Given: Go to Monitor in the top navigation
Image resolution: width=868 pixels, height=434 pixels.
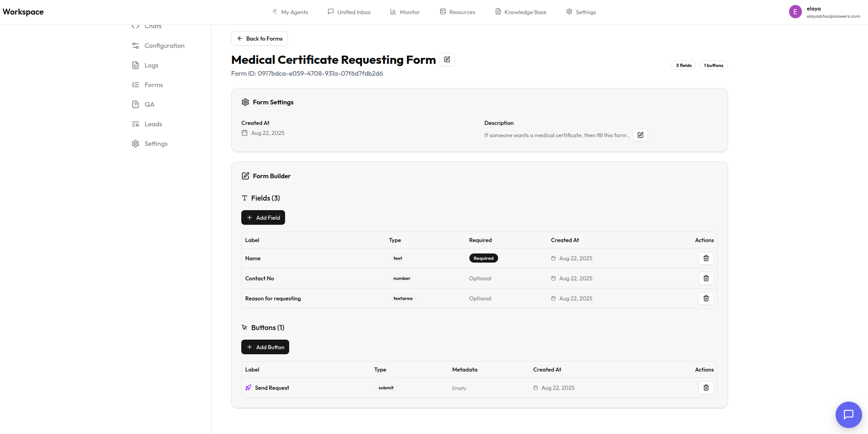Looking at the screenshot, I should [404, 12].
